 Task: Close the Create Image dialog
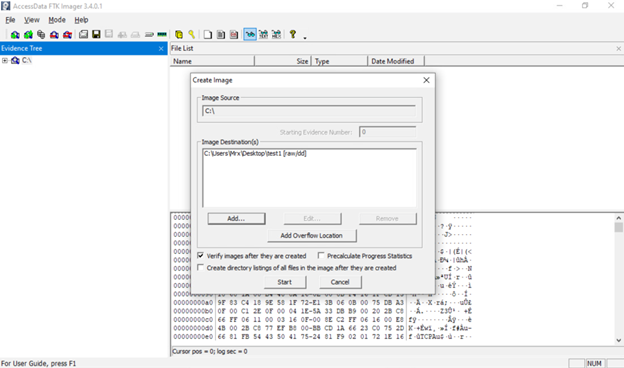[426, 80]
